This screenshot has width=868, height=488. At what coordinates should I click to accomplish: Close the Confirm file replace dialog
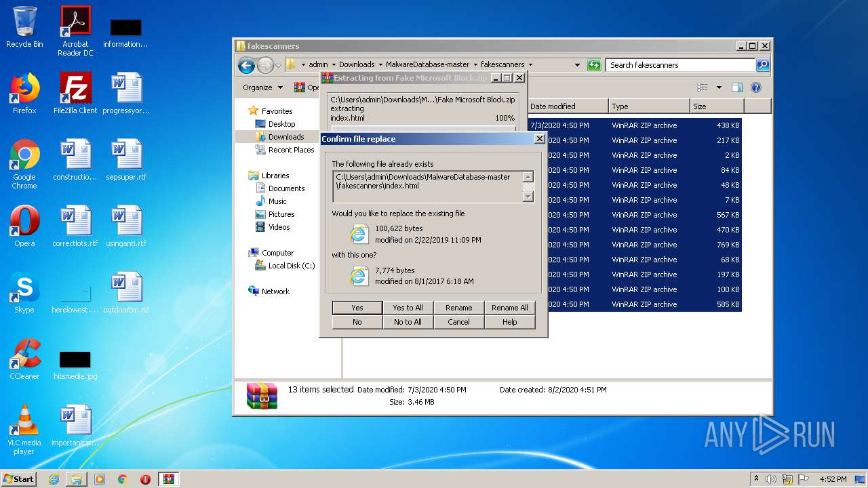coord(540,139)
